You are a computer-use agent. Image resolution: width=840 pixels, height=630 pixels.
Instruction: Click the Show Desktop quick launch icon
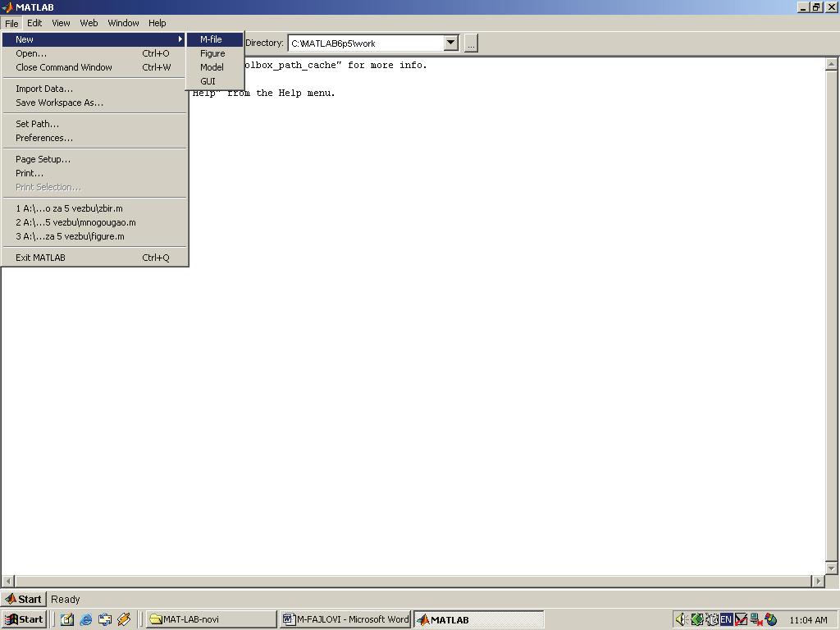105,619
